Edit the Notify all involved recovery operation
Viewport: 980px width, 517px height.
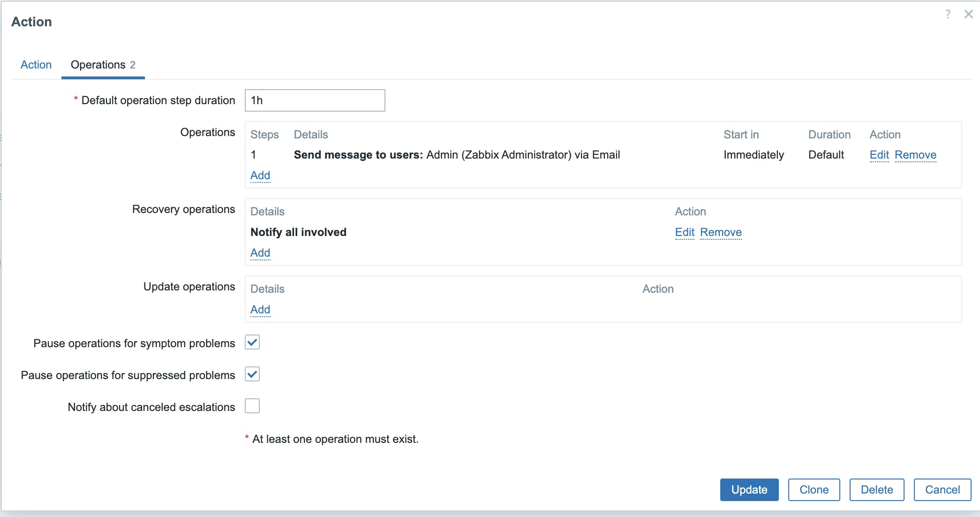684,232
